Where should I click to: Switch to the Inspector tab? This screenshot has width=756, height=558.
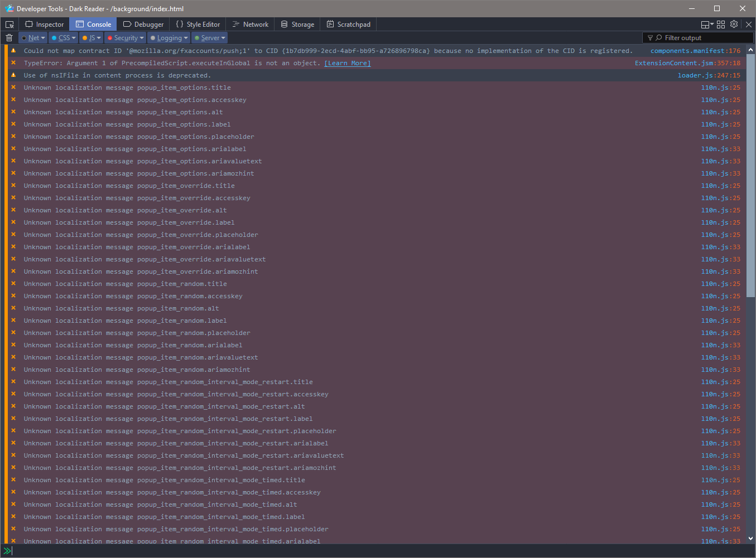[x=45, y=25]
